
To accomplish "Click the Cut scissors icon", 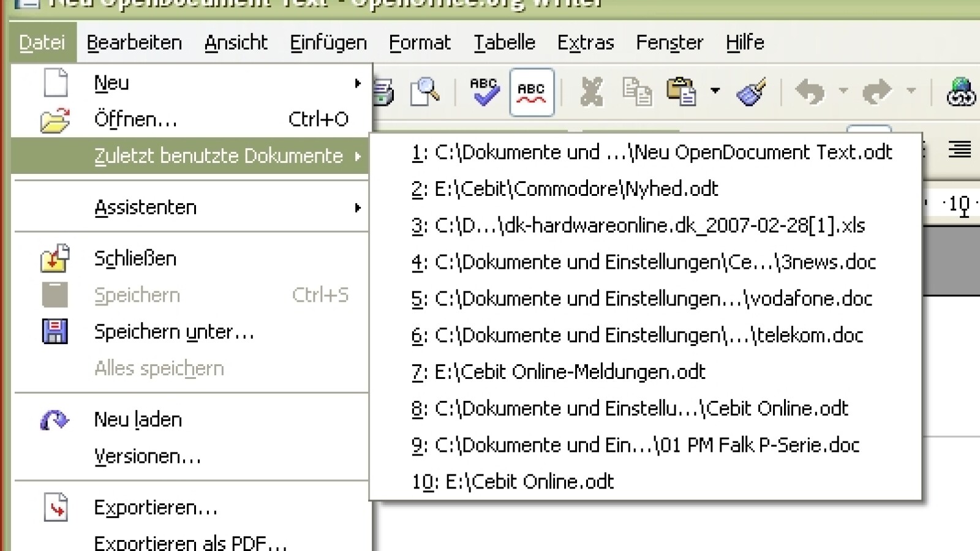I will pyautogui.click(x=591, y=92).
